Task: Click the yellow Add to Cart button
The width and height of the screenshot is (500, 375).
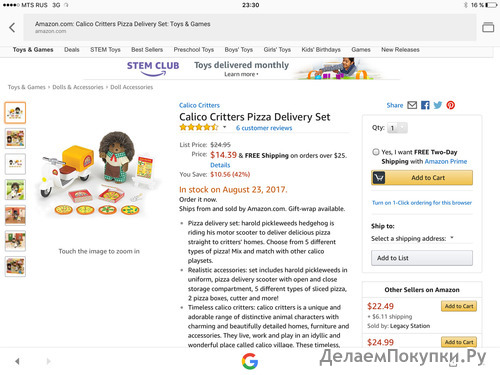Action: coord(422,178)
